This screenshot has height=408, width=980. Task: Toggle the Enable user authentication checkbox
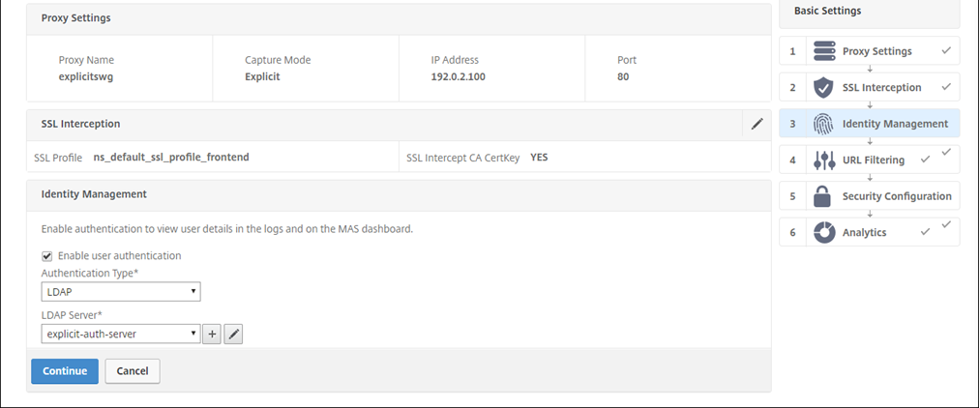[46, 256]
